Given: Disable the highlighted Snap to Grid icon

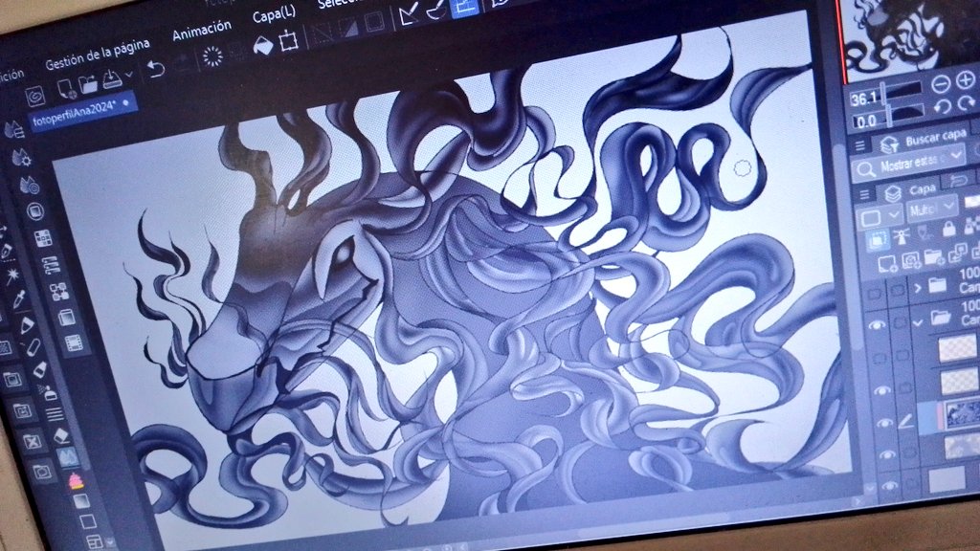Looking at the screenshot, I should (x=464, y=7).
